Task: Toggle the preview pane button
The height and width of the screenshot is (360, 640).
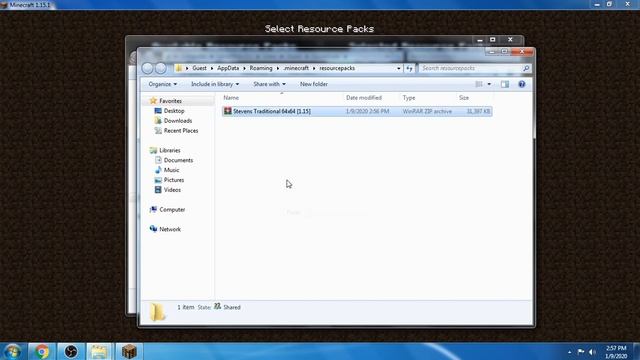Action: pos(505,84)
